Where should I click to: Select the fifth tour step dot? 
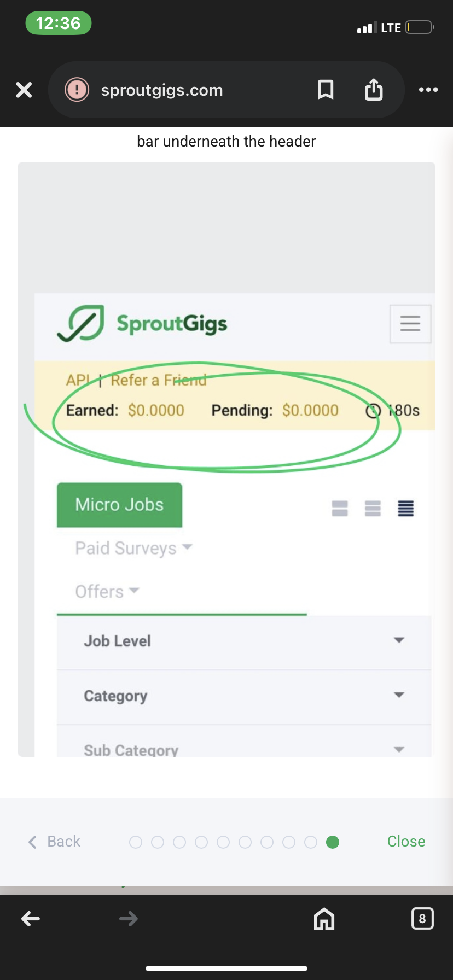pos(223,842)
